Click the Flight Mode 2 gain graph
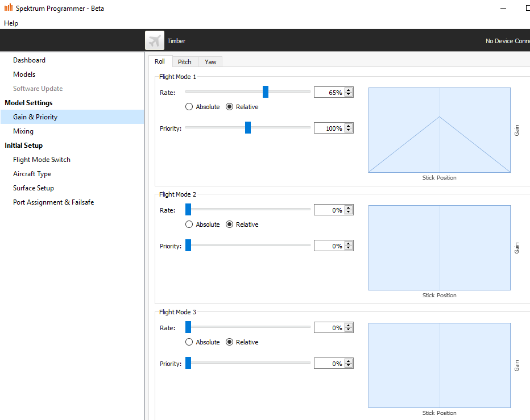Viewport: 530px width, 420px height. pyautogui.click(x=440, y=248)
